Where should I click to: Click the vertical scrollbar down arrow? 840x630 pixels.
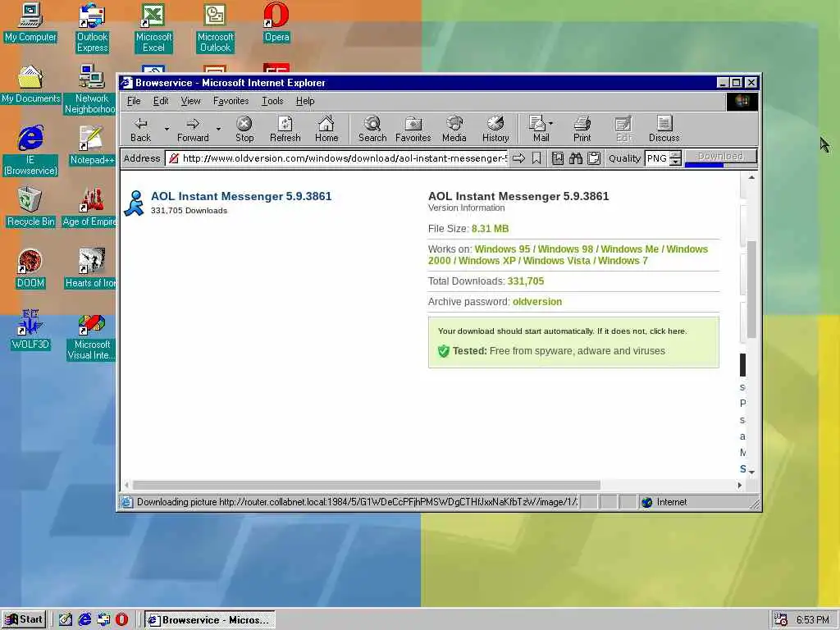(751, 472)
